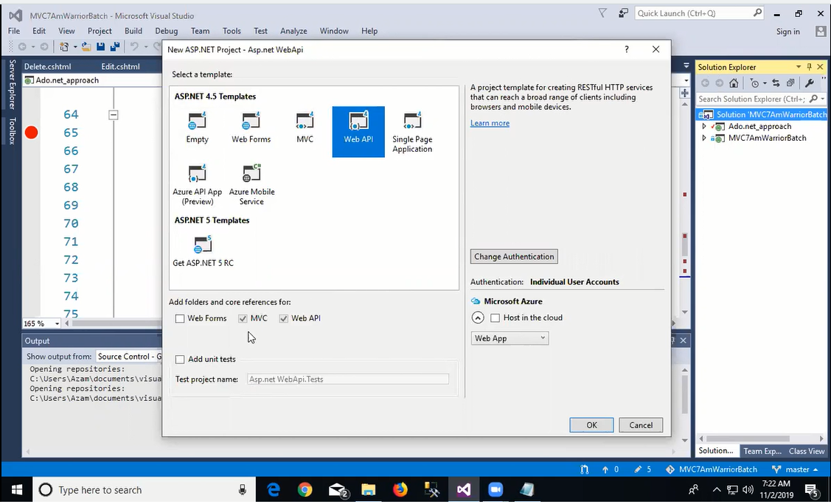Enable the Add unit tests checkbox

tap(180, 360)
